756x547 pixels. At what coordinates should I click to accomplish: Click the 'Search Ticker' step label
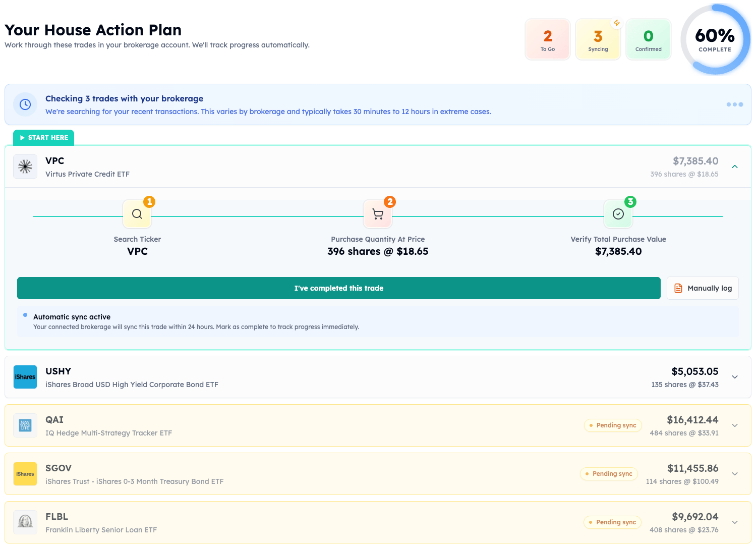pyautogui.click(x=137, y=239)
